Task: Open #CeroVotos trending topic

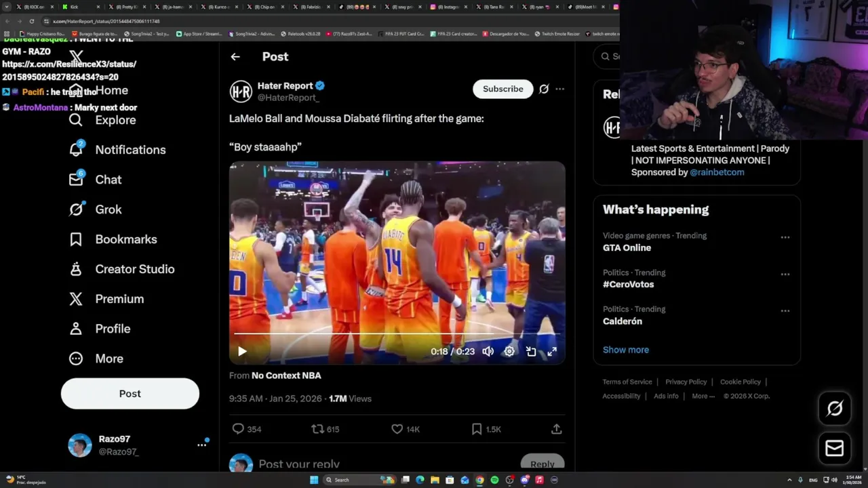Action: tap(629, 285)
